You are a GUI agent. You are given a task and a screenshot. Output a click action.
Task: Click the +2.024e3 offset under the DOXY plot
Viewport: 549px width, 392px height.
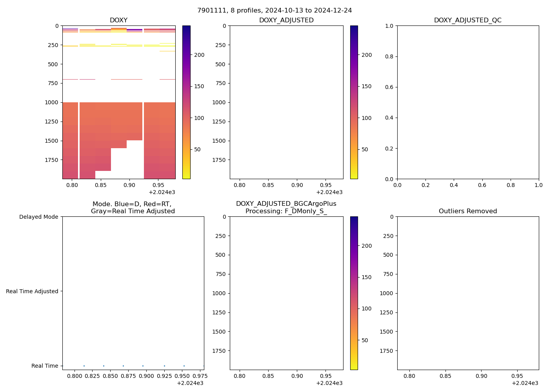(162, 192)
